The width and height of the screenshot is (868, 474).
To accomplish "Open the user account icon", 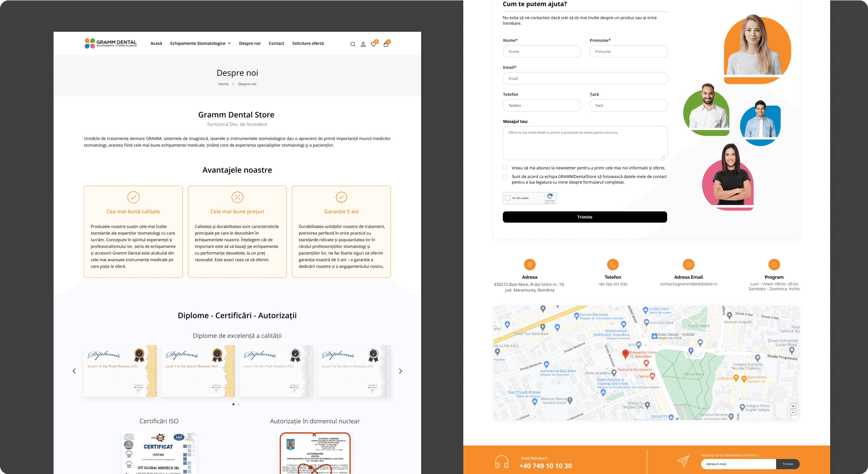I will (363, 44).
